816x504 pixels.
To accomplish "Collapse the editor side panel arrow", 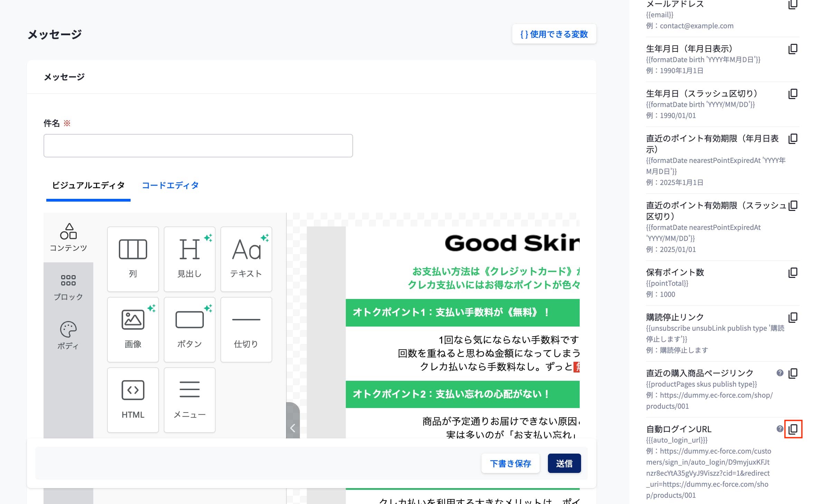I will [293, 428].
